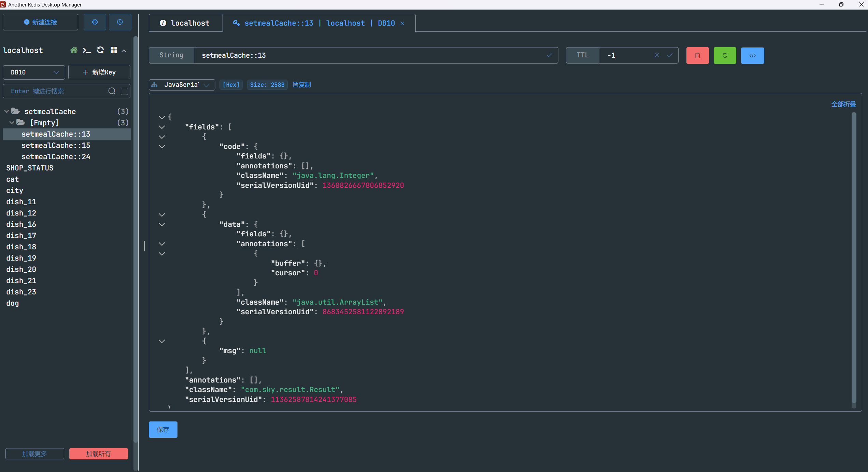Collapse the object containing "msg"
The image size is (868, 472).
pos(162,341)
